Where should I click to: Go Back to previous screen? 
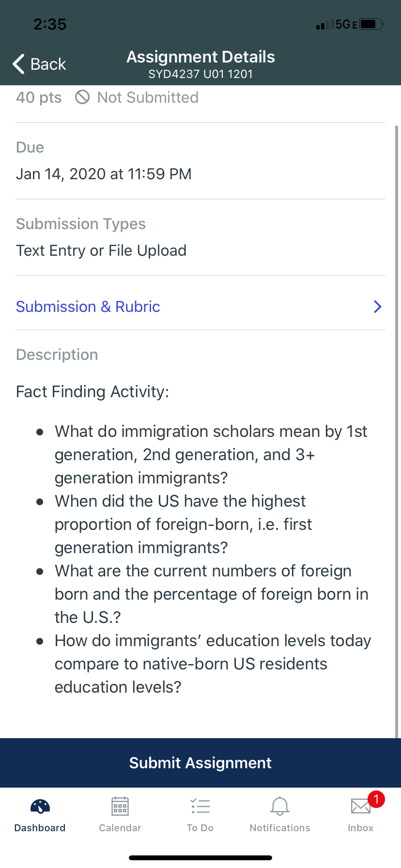[39, 64]
